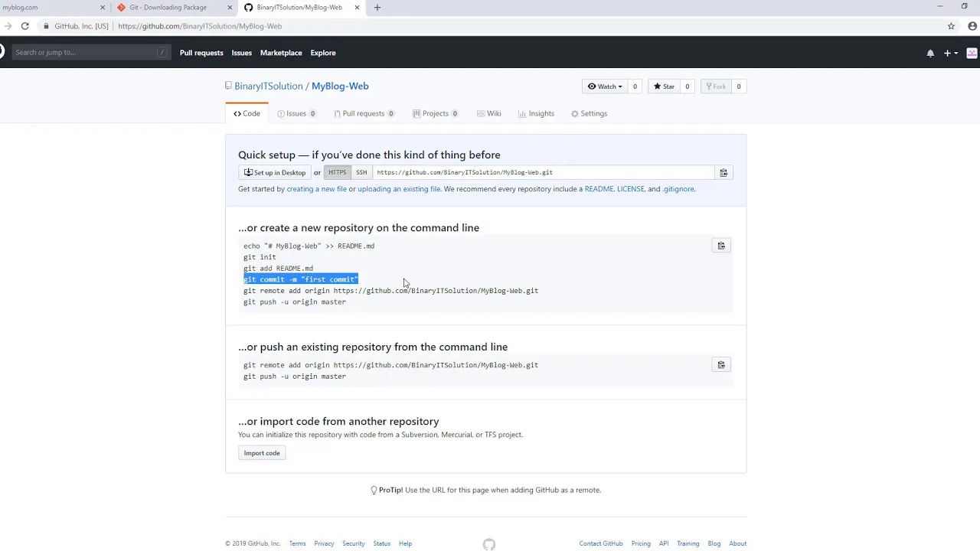Open the Training footer link
Viewport: 980px width, 551px height.
pyautogui.click(x=688, y=544)
